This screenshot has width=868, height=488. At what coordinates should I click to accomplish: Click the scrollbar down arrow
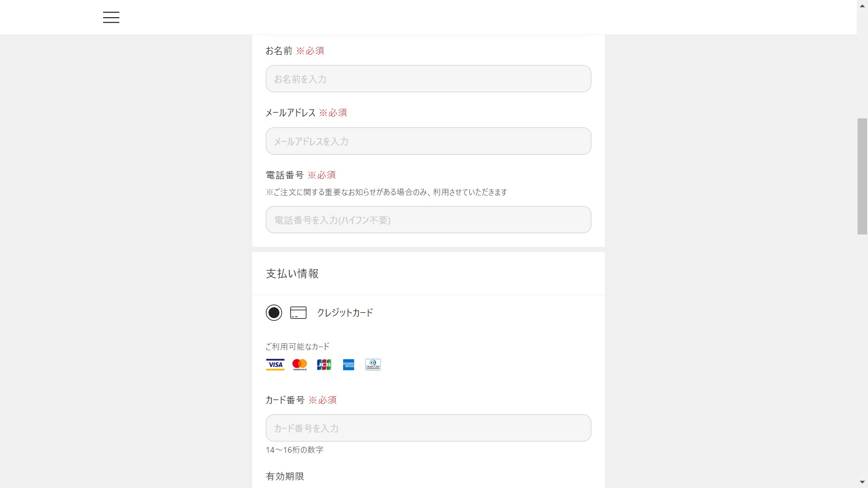(863, 483)
